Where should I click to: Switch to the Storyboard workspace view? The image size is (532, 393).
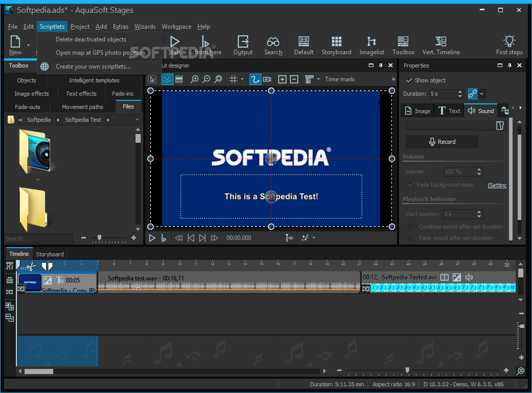[336, 45]
